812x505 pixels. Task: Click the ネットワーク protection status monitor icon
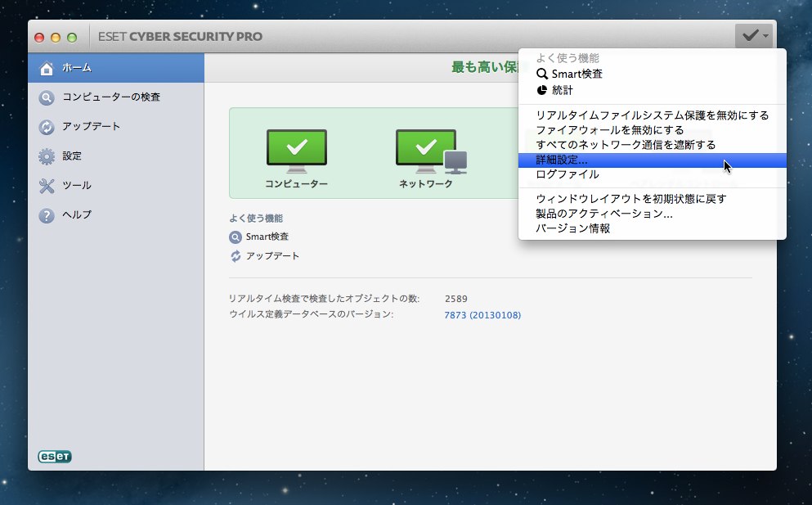click(431, 151)
